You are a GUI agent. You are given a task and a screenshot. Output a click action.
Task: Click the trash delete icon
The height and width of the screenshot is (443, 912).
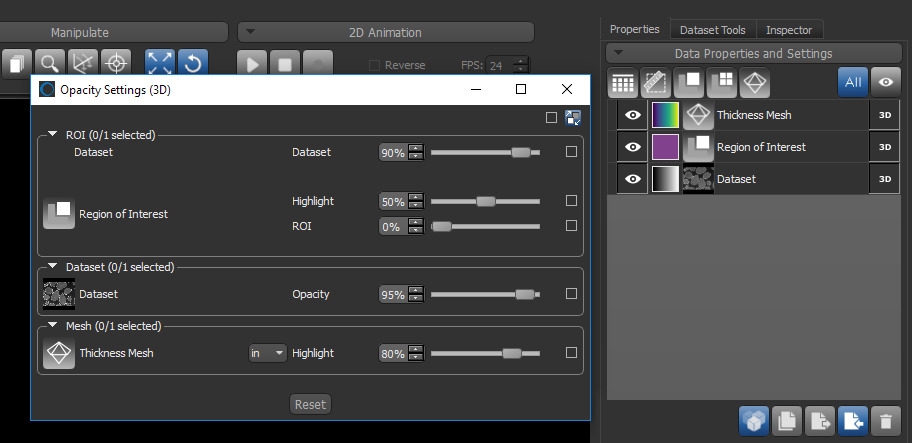(885, 422)
